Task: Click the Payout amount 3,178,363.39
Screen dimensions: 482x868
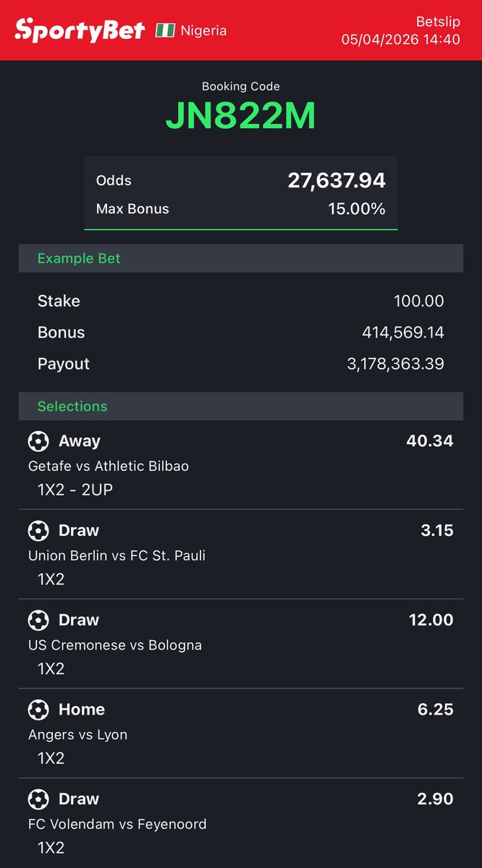Action: [x=396, y=364]
